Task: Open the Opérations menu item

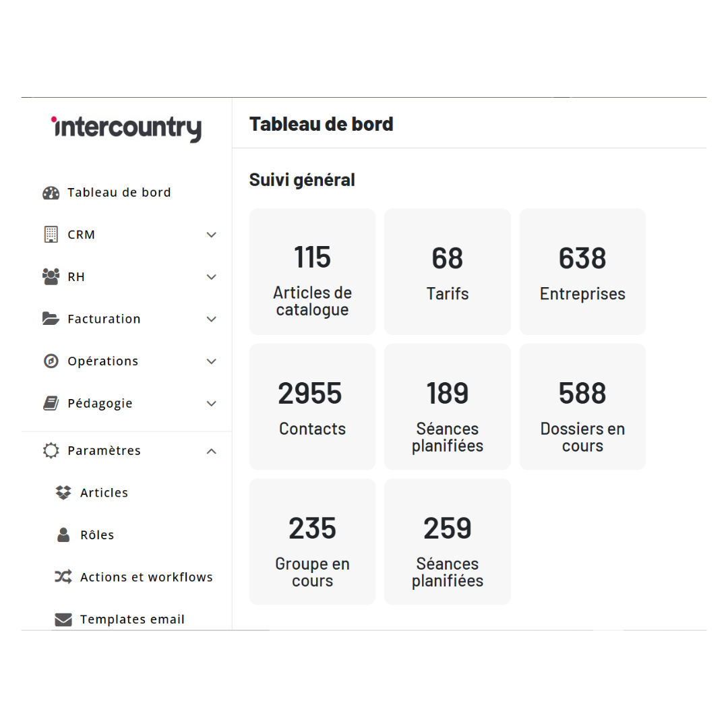Action: 103,361
